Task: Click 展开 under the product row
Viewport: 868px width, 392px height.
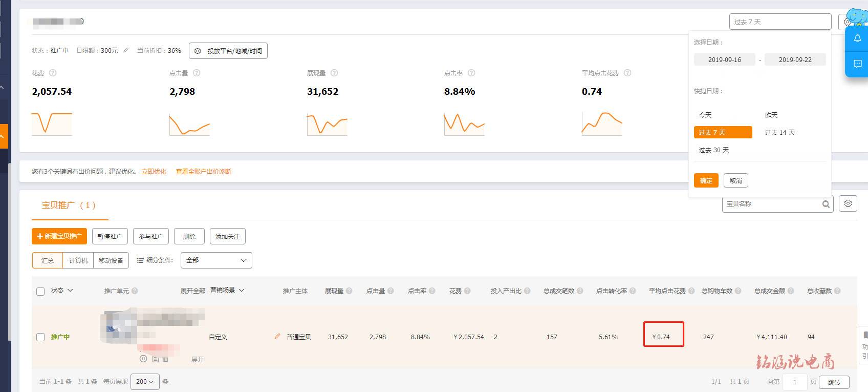Action: 198,359
